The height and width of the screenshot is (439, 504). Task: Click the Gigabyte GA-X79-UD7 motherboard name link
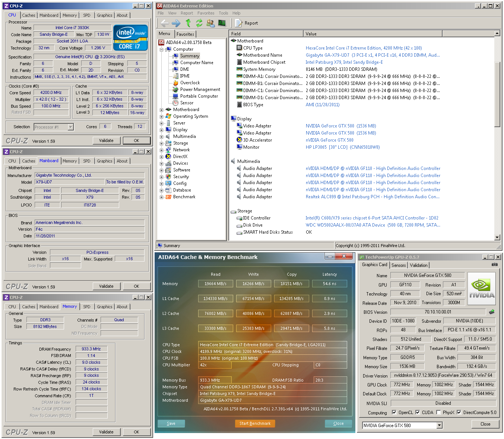(x=373, y=55)
